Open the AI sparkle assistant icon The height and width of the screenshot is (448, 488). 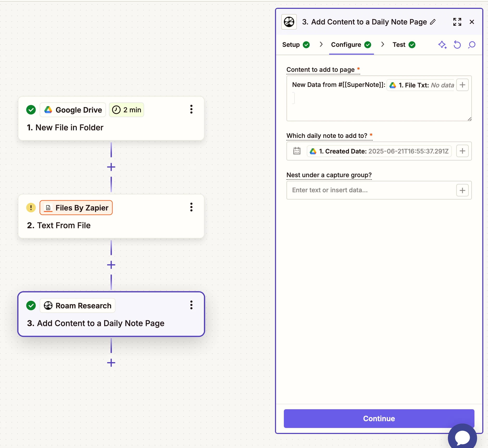[442, 45]
